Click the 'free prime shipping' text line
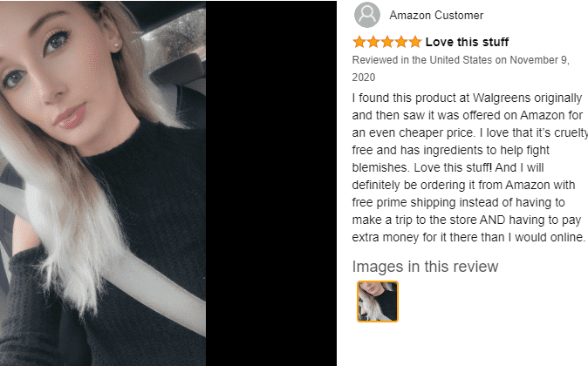 458,202
